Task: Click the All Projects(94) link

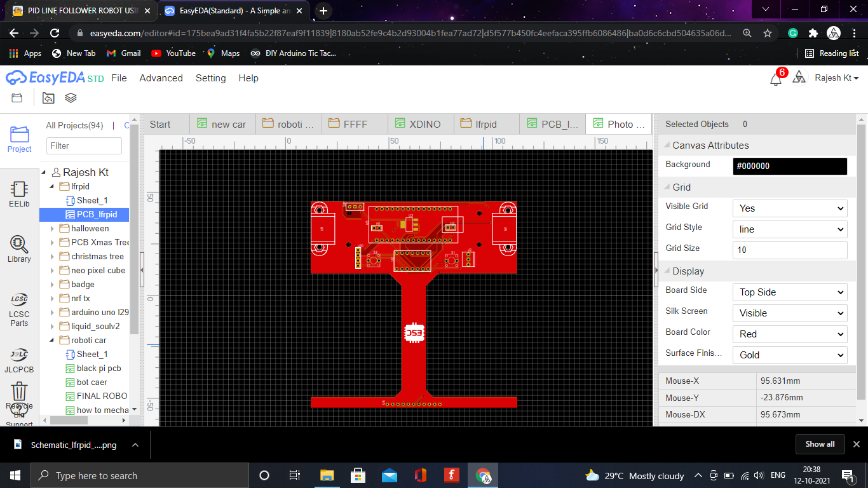Action: (x=74, y=125)
